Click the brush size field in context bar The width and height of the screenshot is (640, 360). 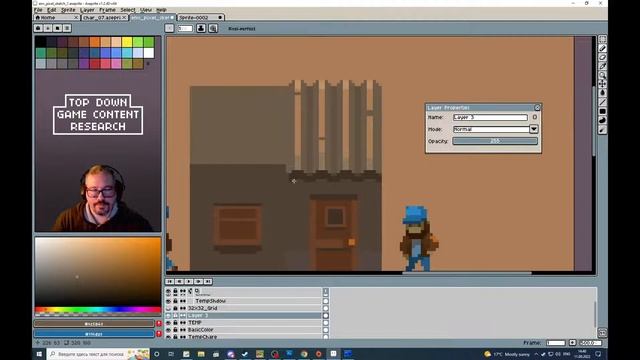pos(185,28)
